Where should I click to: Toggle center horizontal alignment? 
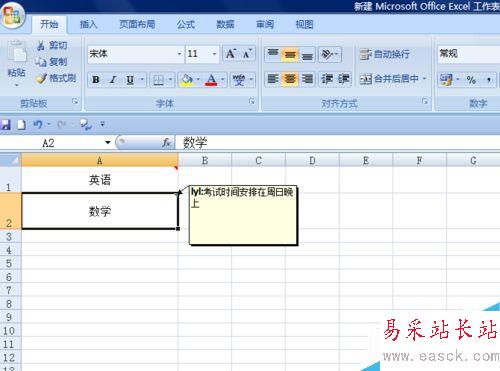[290, 79]
